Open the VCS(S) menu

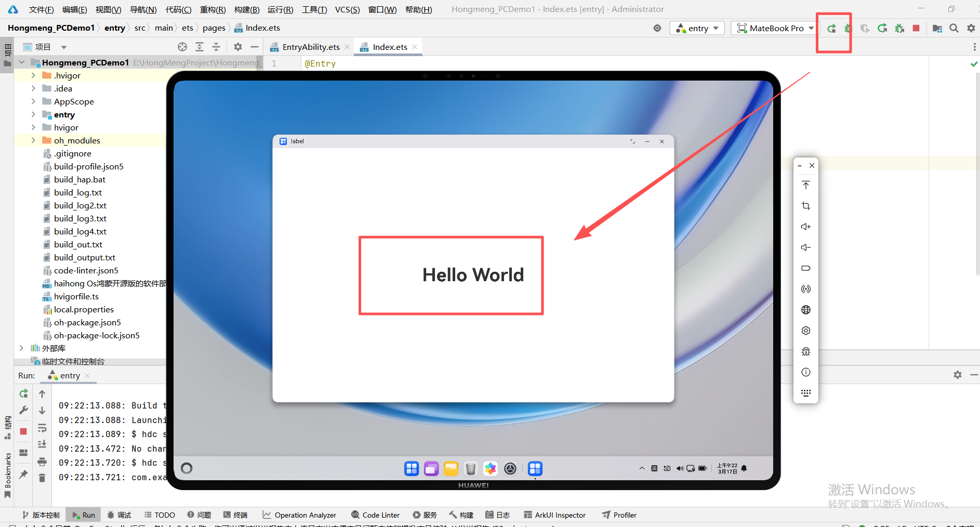[x=348, y=9]
